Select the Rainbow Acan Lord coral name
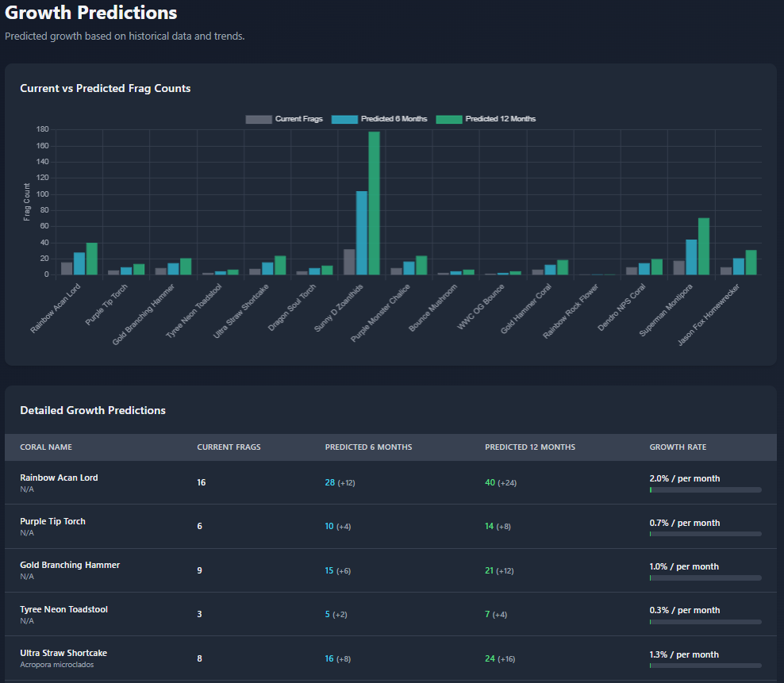 [x=59, y=478]
